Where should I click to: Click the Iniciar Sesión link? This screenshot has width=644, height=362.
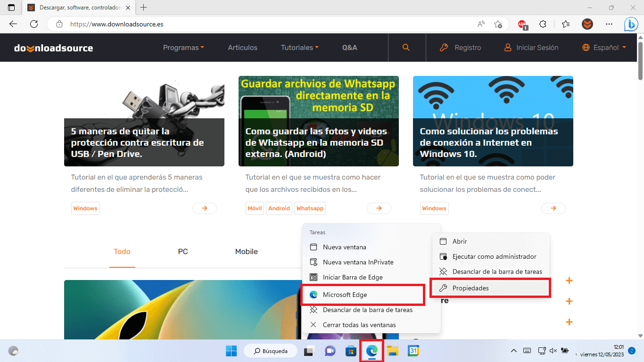(x=531, y=48)
